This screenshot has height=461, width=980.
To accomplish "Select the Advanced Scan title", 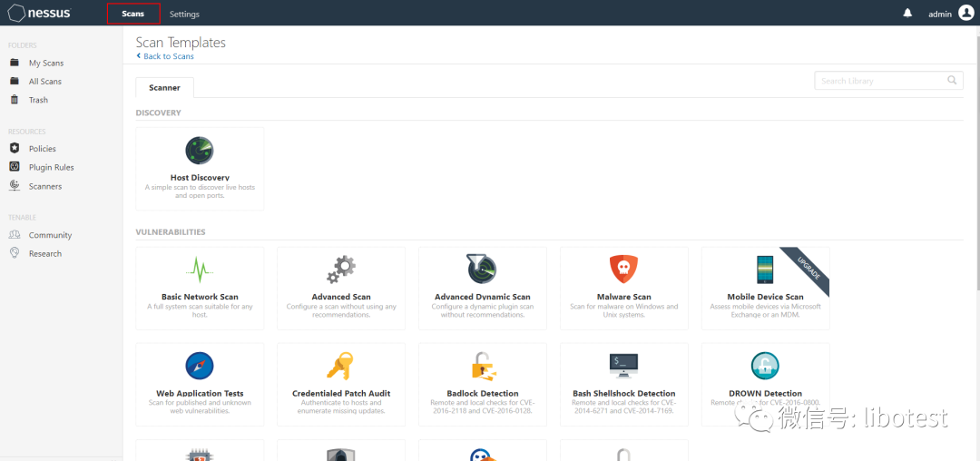I will 341,297.
